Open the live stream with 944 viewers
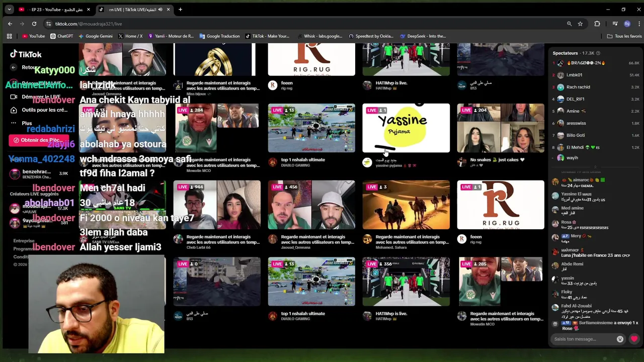This screenshot has height=362, width=644. click(217, 205)
